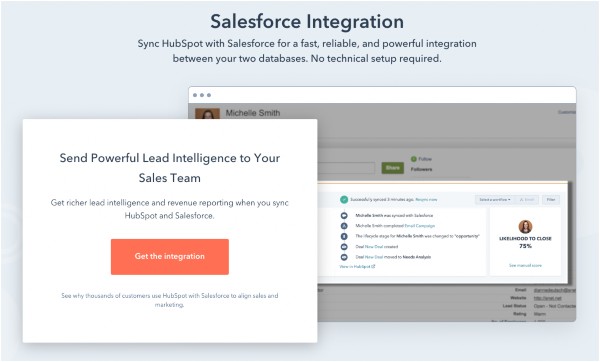Click the Email Campaign completed timeline icon
The image size is (600, 362).
344,226
